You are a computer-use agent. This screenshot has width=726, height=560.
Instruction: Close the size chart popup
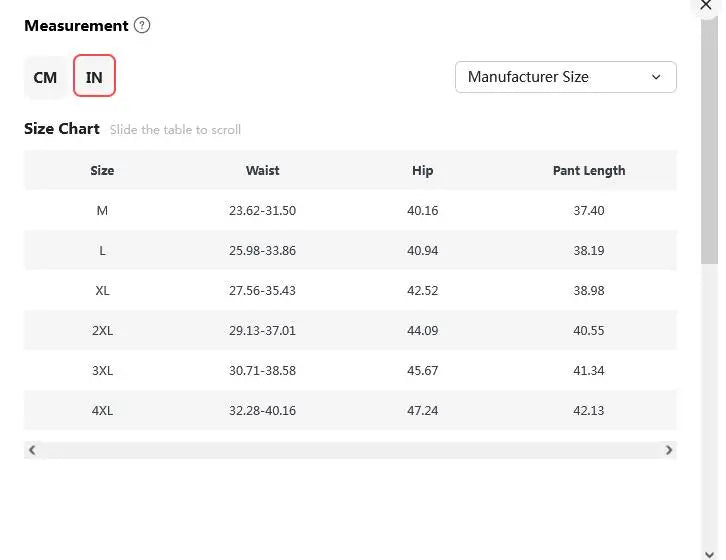(x=706, y=6)
